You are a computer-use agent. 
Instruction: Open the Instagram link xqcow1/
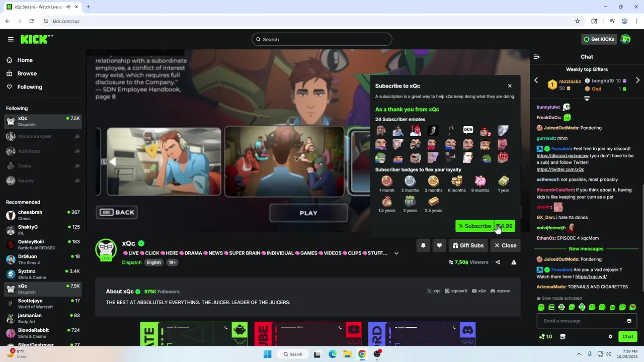tap(456, 291)
